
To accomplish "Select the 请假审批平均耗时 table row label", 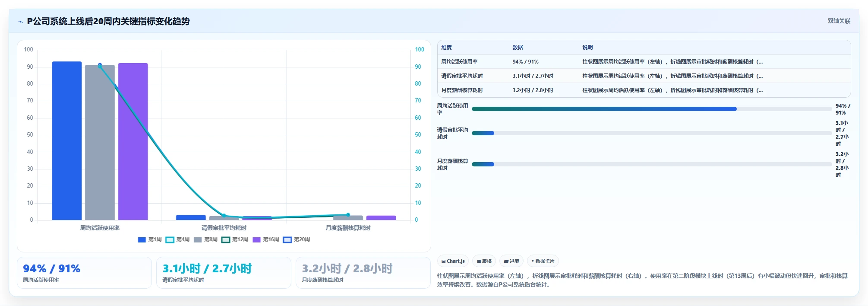I will [462, 76].
